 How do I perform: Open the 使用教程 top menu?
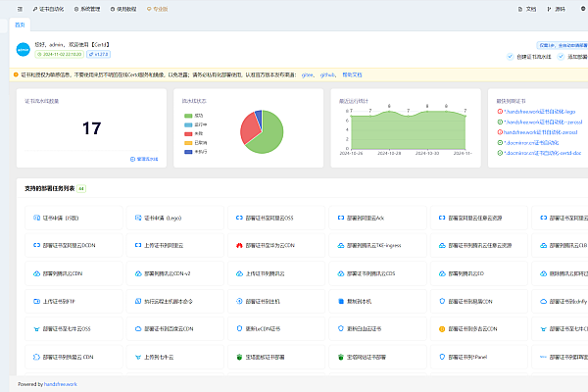123,9
